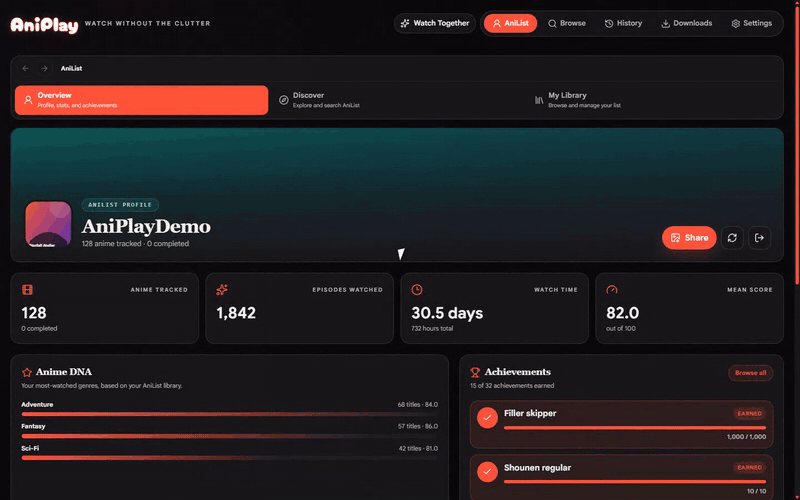The height and width of the screenshot is (500, 800).
Task: Click the Filler skipper EARNED badge
Action: [x=749, y=414]
